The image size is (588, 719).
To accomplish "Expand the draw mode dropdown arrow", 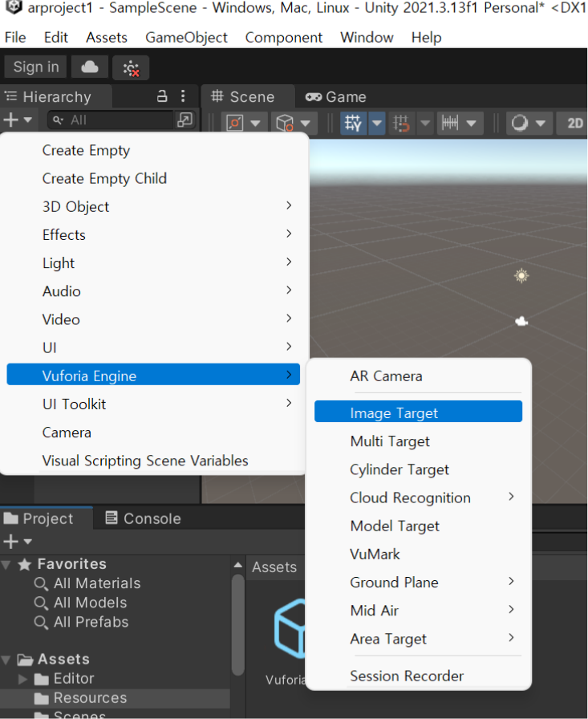I will pyautogui.click(x=541, y=123).
